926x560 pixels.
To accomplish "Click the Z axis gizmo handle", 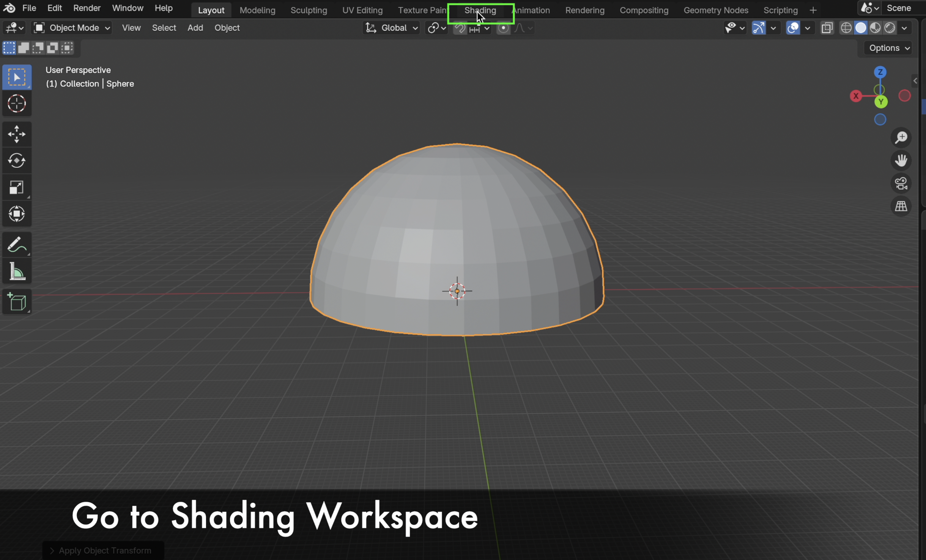I will click(880, 72).
